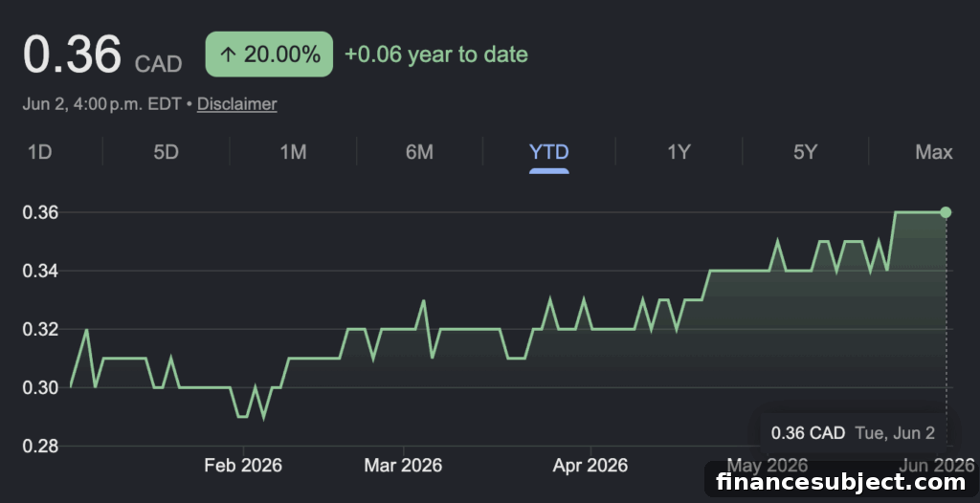Screen dimensions: 980x503
Task: Click the '+0.06 year to date' text
Action: [436, 55]
